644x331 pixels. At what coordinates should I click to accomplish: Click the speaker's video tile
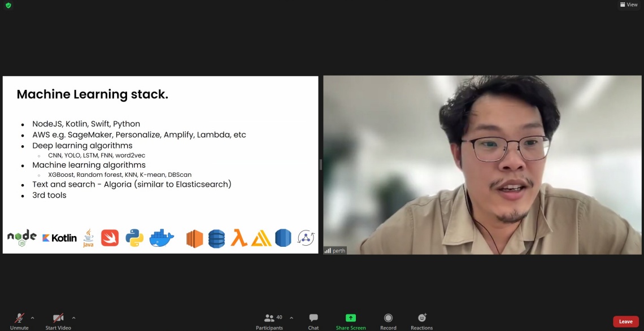482,164
